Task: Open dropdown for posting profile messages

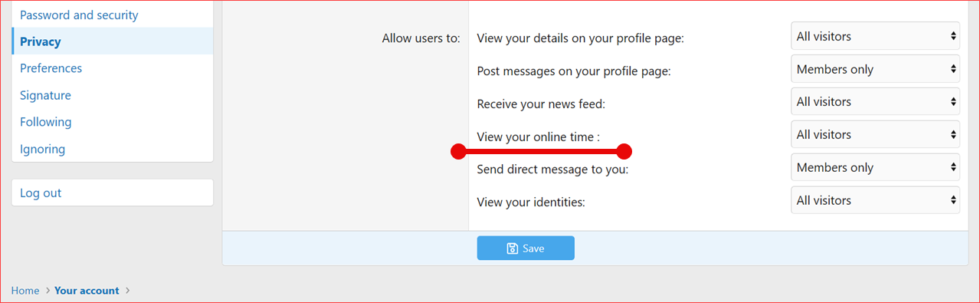Action: [876, 69]
